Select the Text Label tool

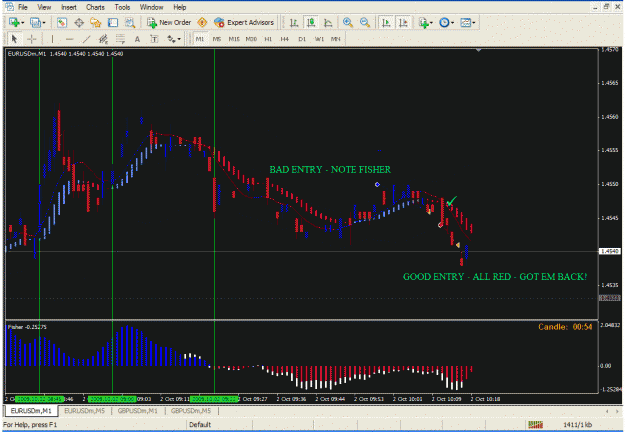pos(154,39)
